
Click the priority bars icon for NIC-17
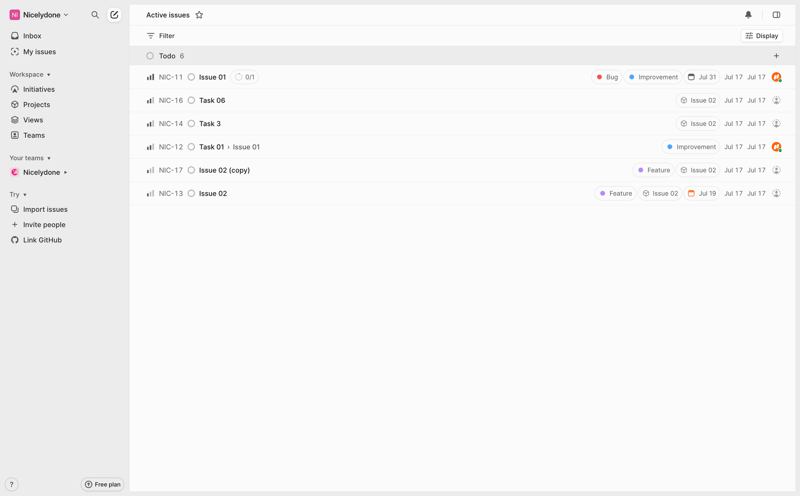[150, 170]
